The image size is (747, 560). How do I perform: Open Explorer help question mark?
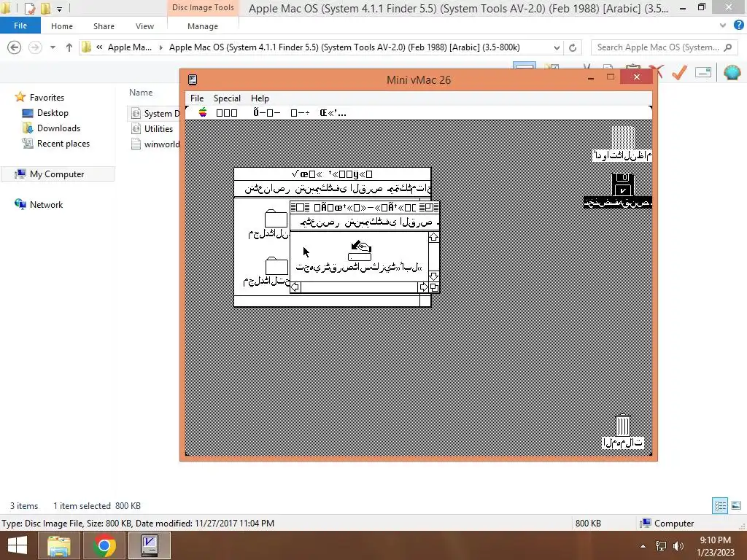pyautogui.click(x=739, y=26)
